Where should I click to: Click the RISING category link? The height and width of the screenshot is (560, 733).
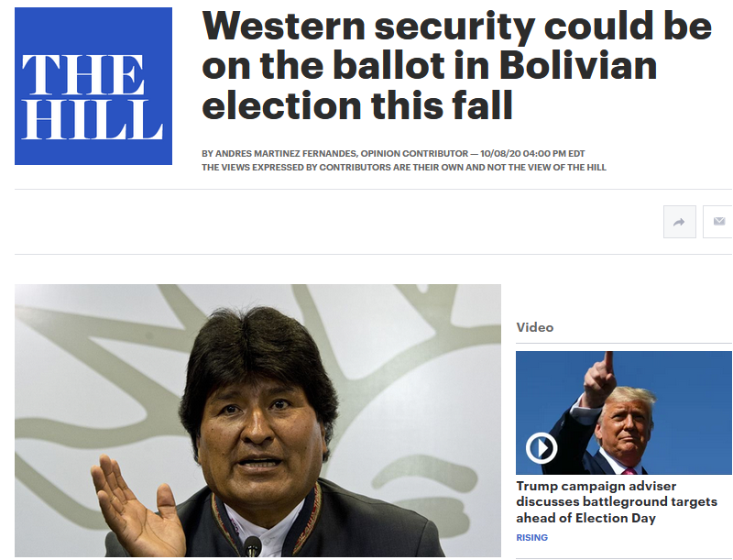pos(531,538)
